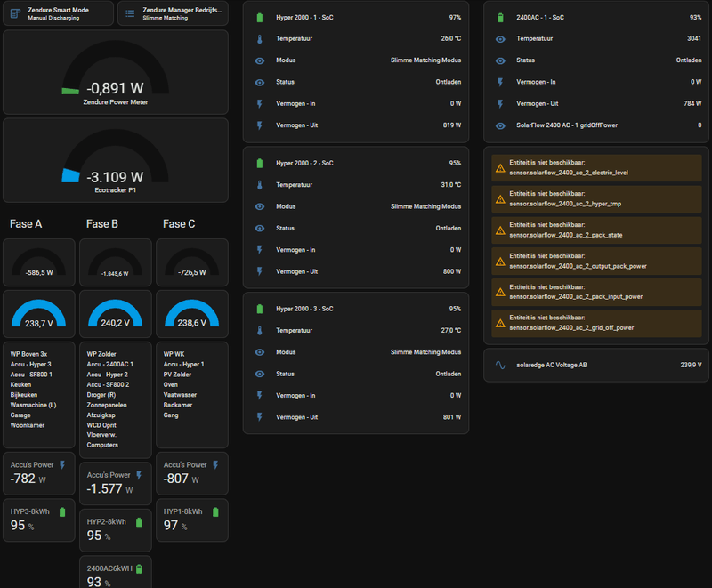Image resolution: width=712 pixels, height=588 pixels.
Task: Open Accu's Power -1.577 W card
Action: (116, 484)
